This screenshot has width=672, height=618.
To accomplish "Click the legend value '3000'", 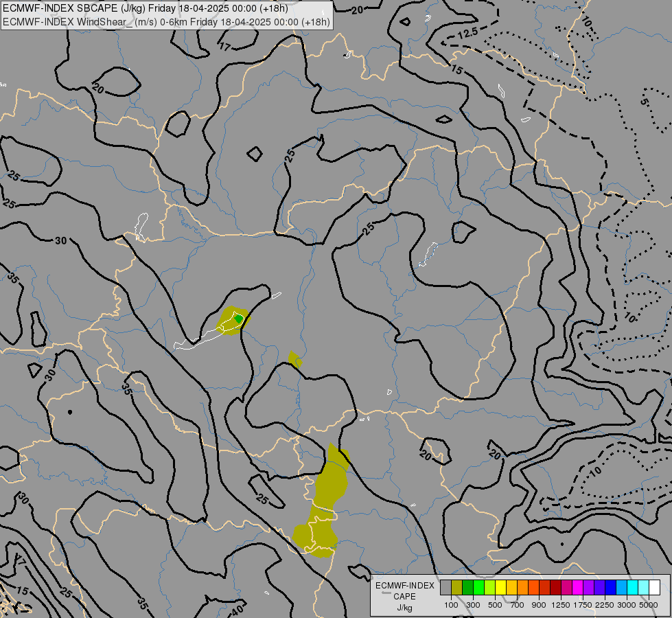I will [x=627, y=605].
